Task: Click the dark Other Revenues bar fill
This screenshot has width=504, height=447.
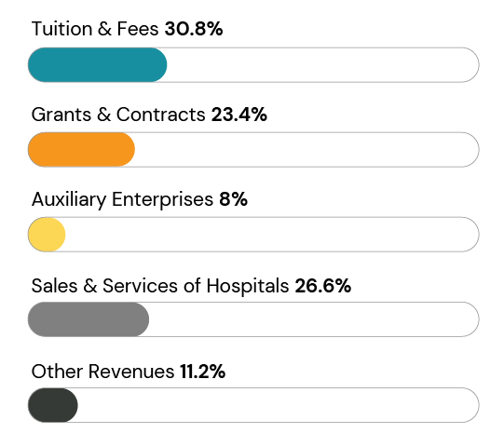Action: click(53, 405)
